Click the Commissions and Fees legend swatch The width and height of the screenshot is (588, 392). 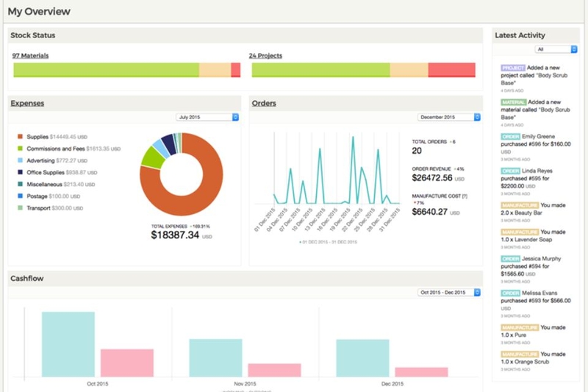tap(21, 149)
